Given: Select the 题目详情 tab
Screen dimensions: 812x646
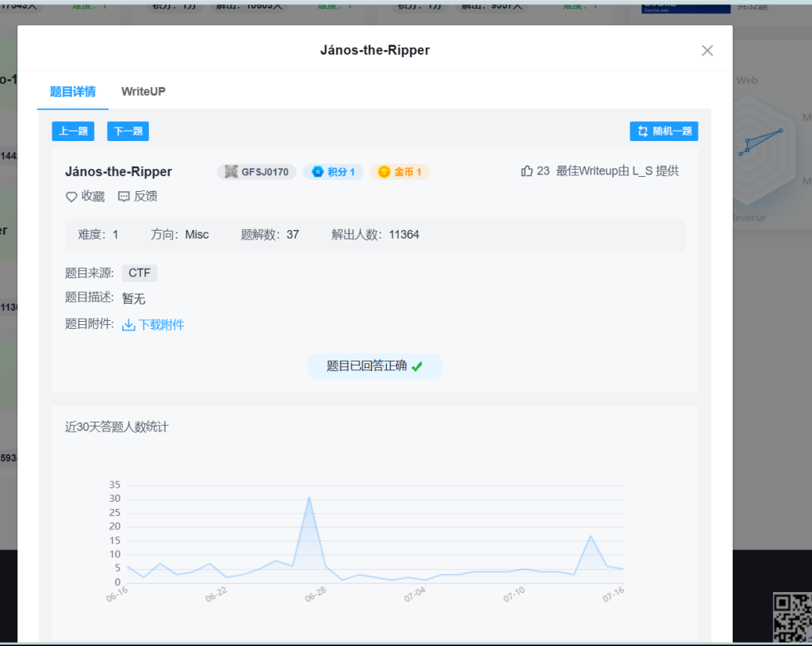Looking at the screenshot, I should (x=73, y=91).
